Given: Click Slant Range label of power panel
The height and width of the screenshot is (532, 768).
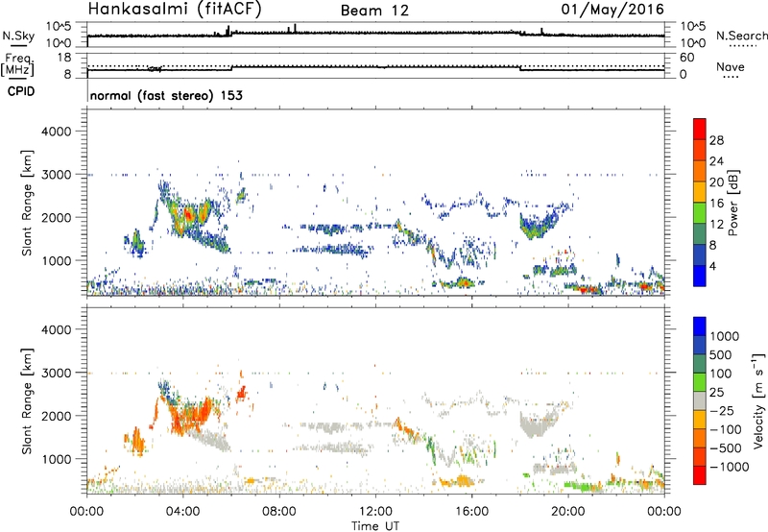Looking at the screenshot, I should (x=27, y=203).
